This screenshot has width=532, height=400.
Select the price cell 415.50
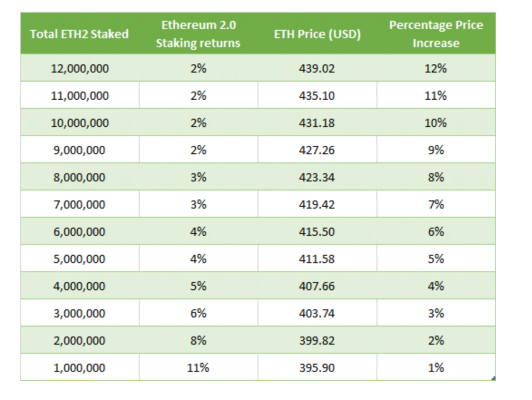click(317, 231)
